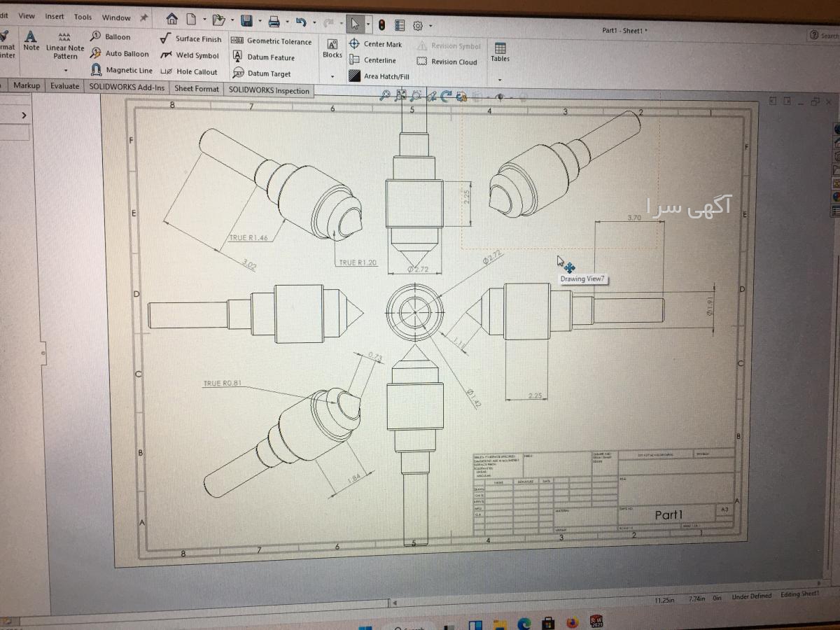Apply Area Hatch/Fill
Screen dimensions: 840x630
click(379, 76)
